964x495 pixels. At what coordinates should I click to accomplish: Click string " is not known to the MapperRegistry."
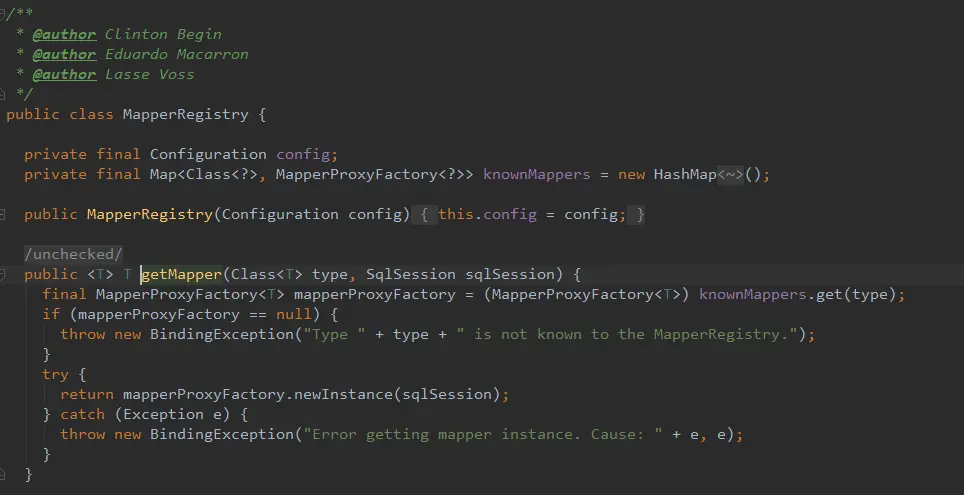[626, 335]
